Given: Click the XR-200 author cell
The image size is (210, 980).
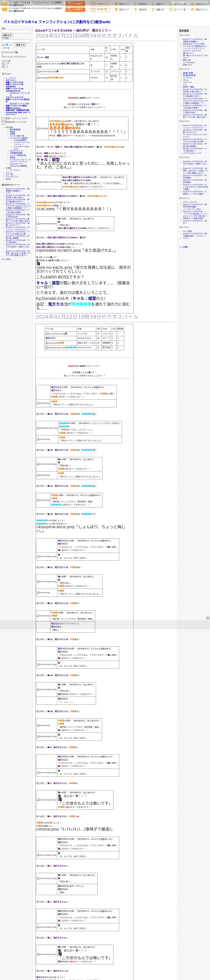Looking at the screenshot, I should point(97,78).
